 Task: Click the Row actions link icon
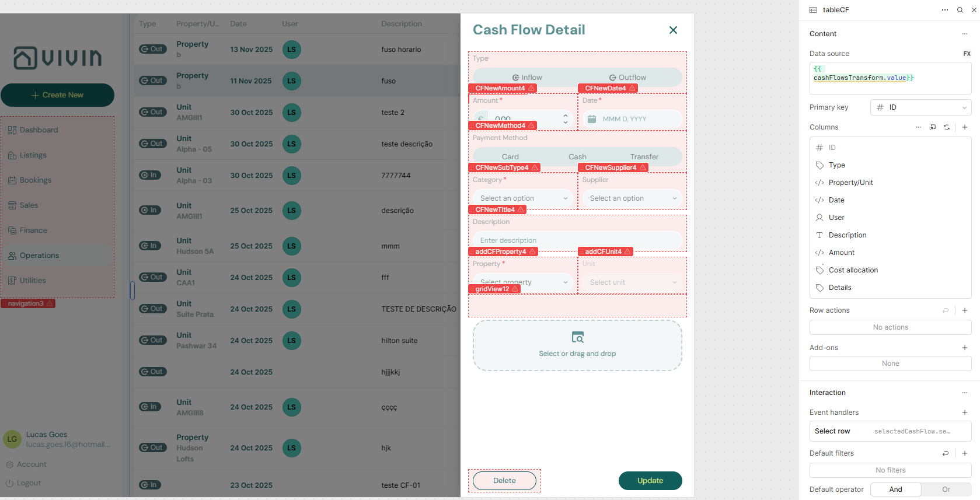click(946, 310)
